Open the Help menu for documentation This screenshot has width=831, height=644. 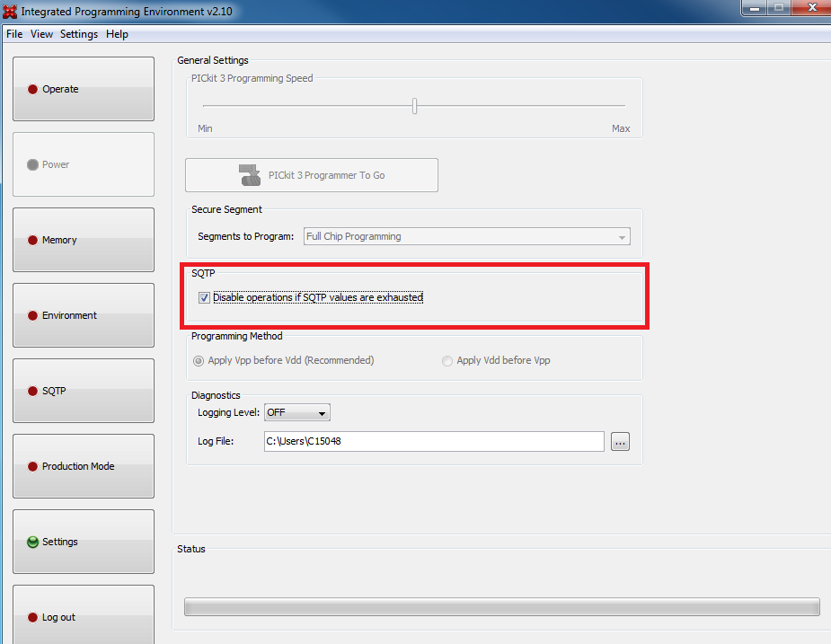[x=117, y=33]
